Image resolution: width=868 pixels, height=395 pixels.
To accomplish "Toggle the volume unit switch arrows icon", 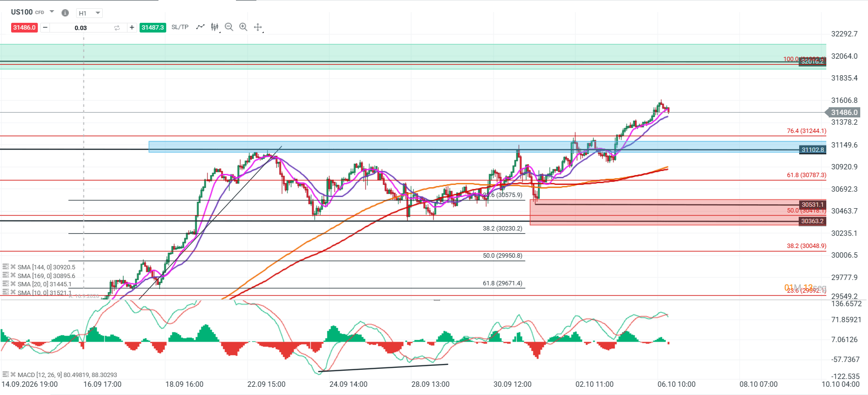I will coord(117,28).
